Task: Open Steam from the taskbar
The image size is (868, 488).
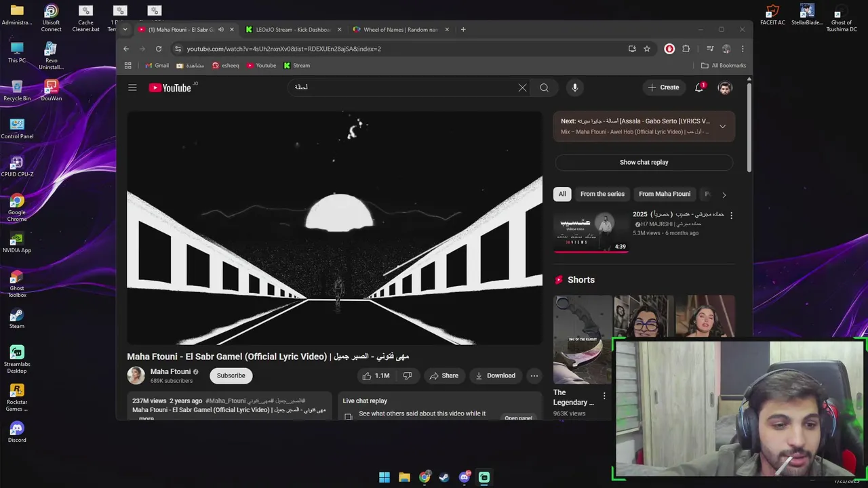Action: (x=444, y=477)
